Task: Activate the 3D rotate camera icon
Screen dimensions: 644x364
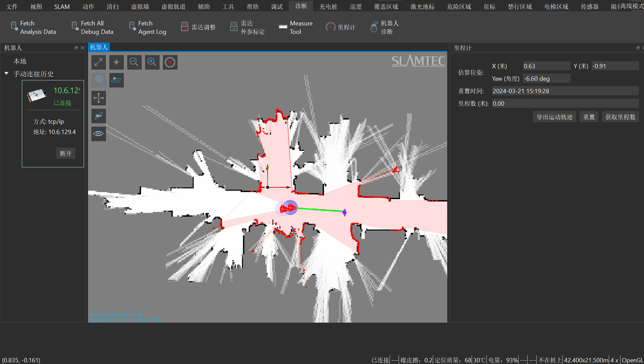Action: [x=98, y=116]
